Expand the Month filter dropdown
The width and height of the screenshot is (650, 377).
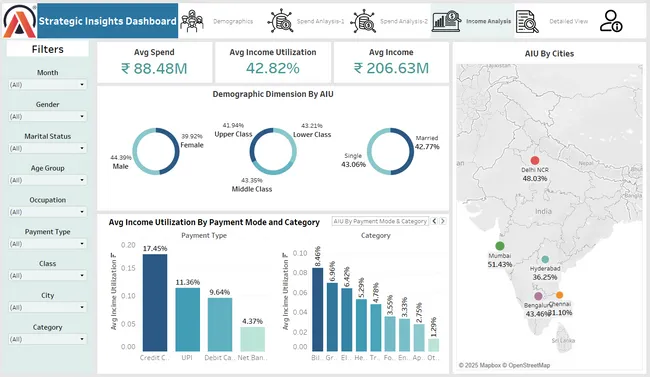click(48, 85)
